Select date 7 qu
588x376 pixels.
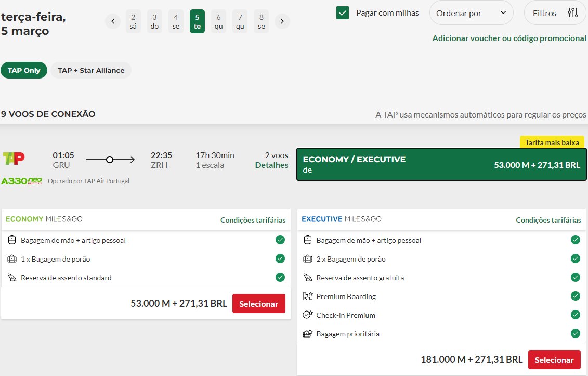coord(240,21)
